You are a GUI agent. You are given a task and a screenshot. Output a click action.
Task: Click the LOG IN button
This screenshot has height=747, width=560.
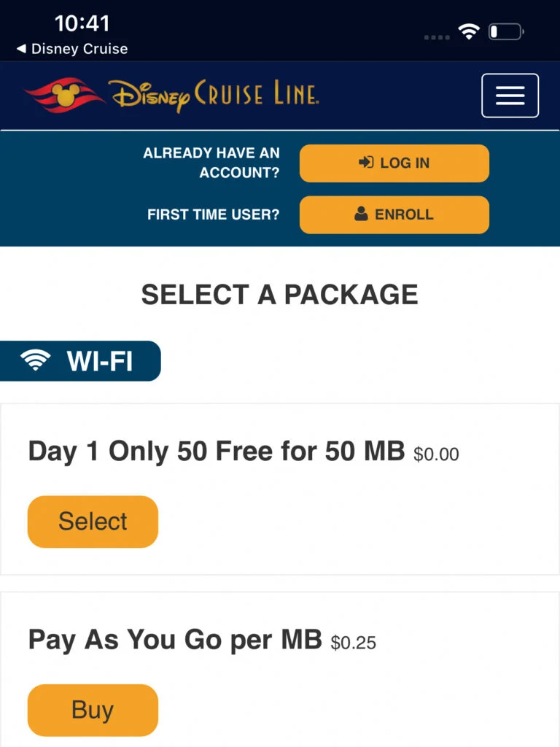point(394,163)
